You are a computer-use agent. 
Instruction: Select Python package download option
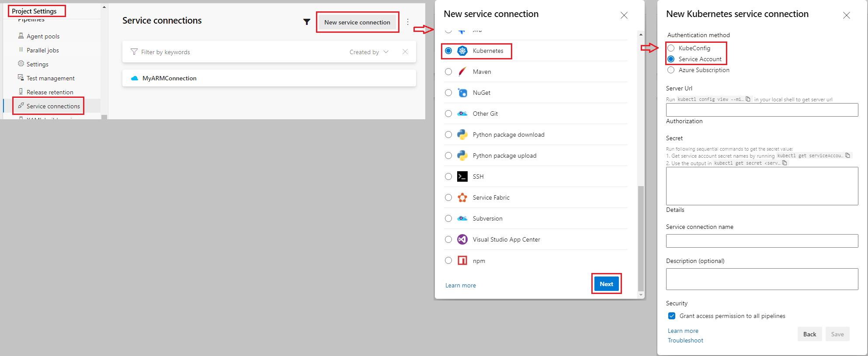point(448,135)
